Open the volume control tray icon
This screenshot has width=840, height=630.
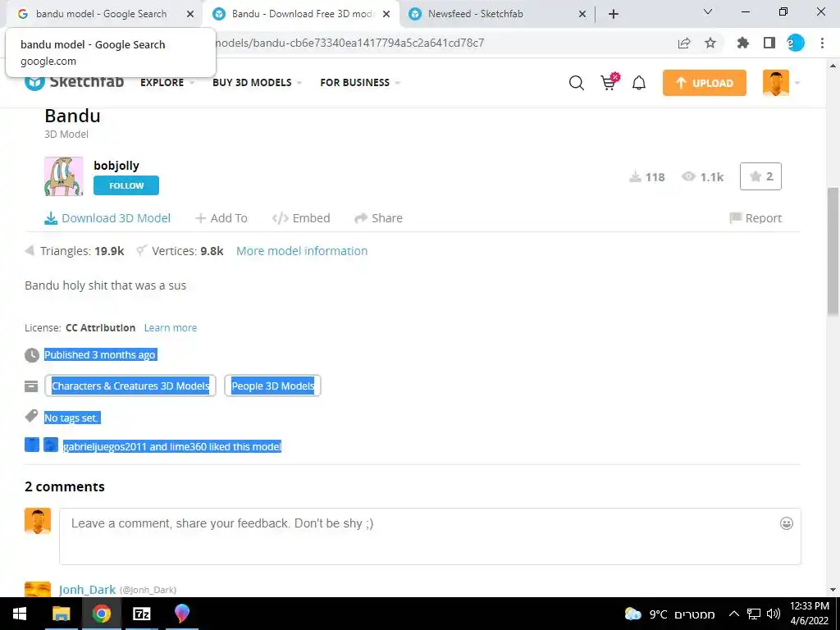coord(773,614)
